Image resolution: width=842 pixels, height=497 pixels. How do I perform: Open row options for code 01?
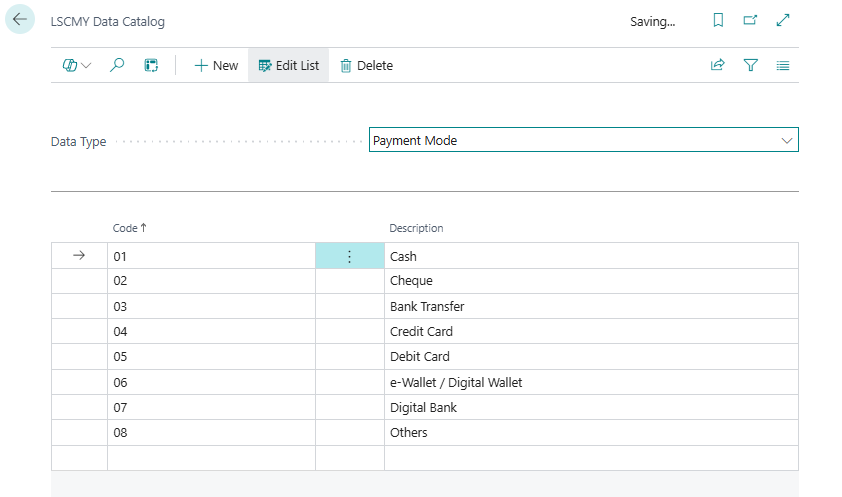(x=349, y=256)
